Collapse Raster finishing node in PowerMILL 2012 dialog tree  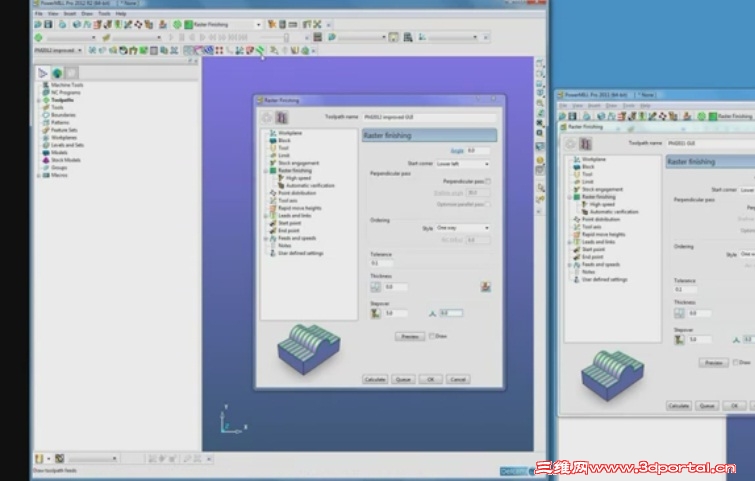pos(266,170)
